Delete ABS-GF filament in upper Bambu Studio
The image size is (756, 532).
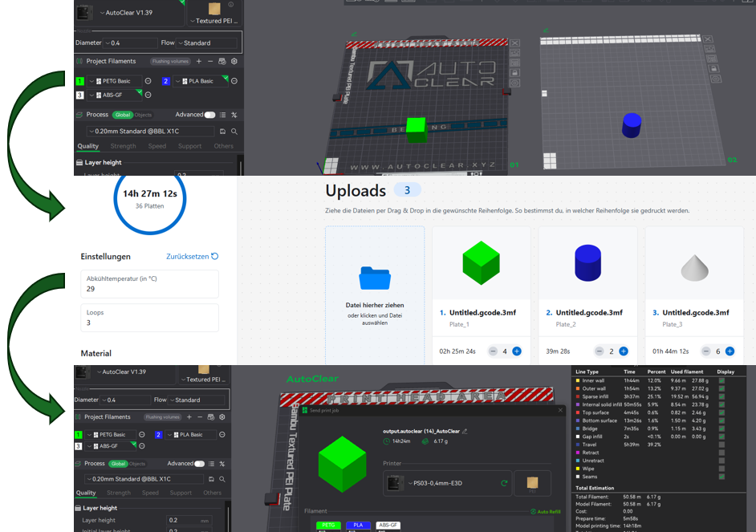pyautogui.click(x=148, y=95)
